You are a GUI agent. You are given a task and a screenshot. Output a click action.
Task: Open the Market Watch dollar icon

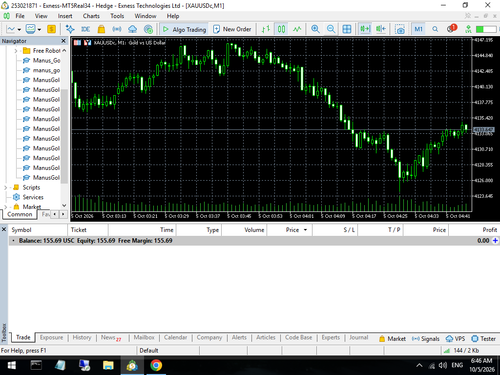[51, 29]
